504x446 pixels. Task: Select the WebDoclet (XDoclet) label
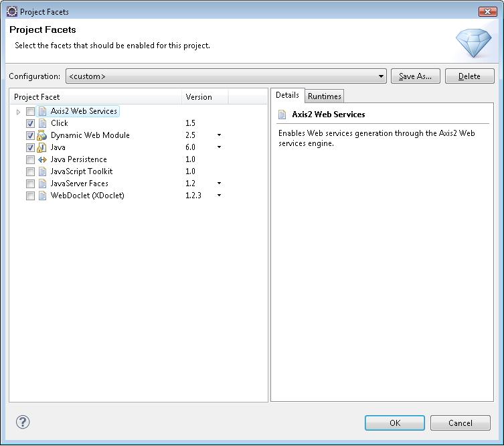pos(88,196)
